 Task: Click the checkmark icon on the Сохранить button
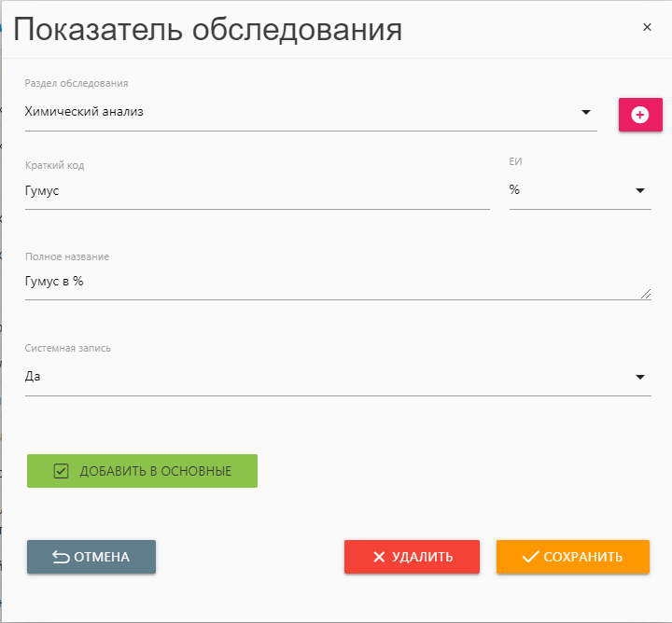tap(530, 557)
